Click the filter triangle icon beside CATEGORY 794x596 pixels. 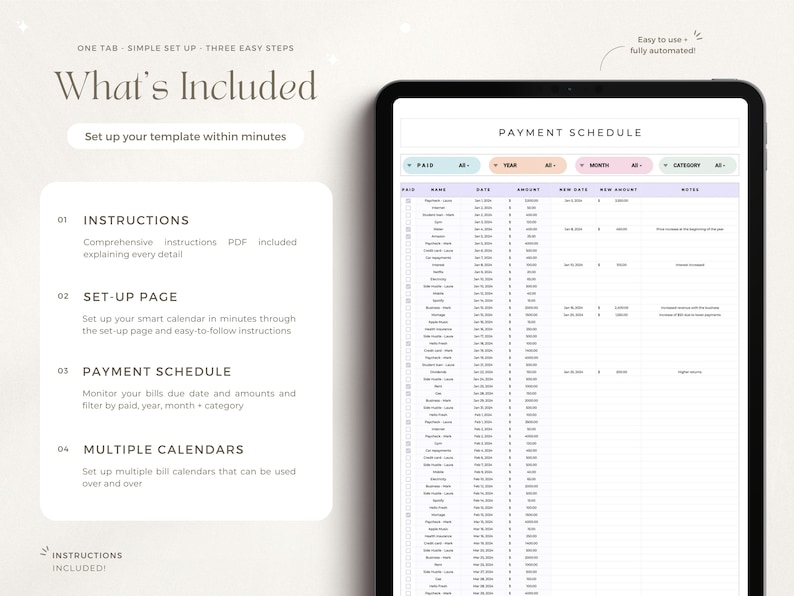click(666, 166)
